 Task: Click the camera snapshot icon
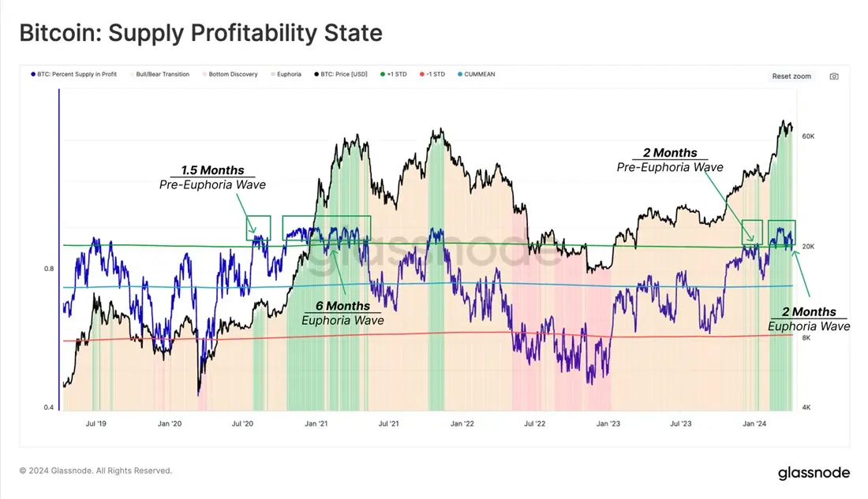[x=834, y=76]
